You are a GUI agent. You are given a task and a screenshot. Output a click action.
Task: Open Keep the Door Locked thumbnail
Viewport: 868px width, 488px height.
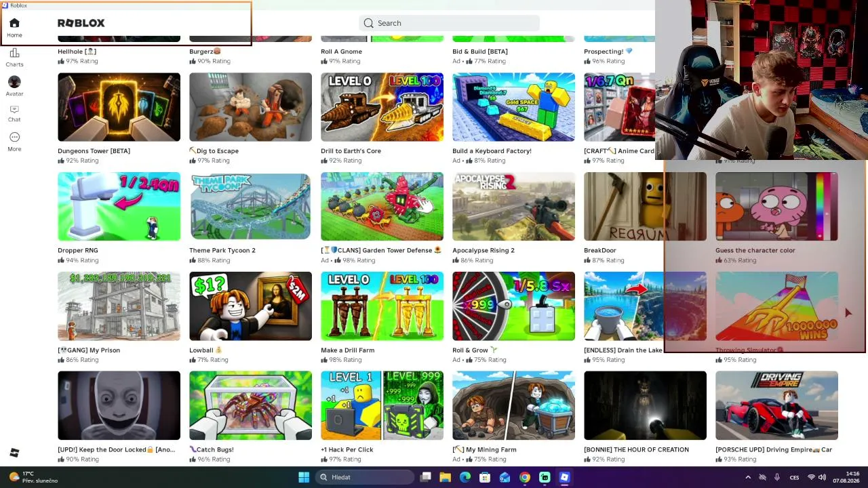point(119,405)
